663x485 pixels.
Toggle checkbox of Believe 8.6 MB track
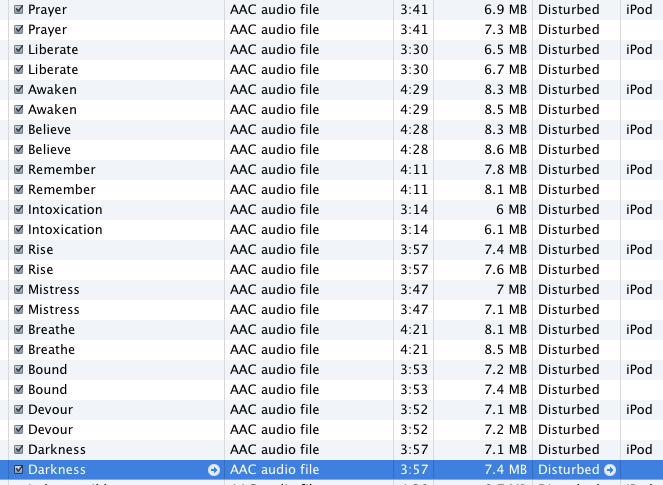click(19, 149)
